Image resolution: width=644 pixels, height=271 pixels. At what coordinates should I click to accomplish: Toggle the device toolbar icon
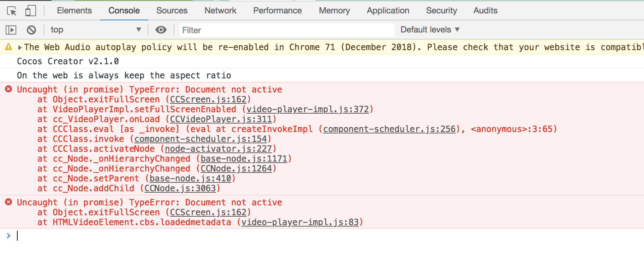coord(31,11)
